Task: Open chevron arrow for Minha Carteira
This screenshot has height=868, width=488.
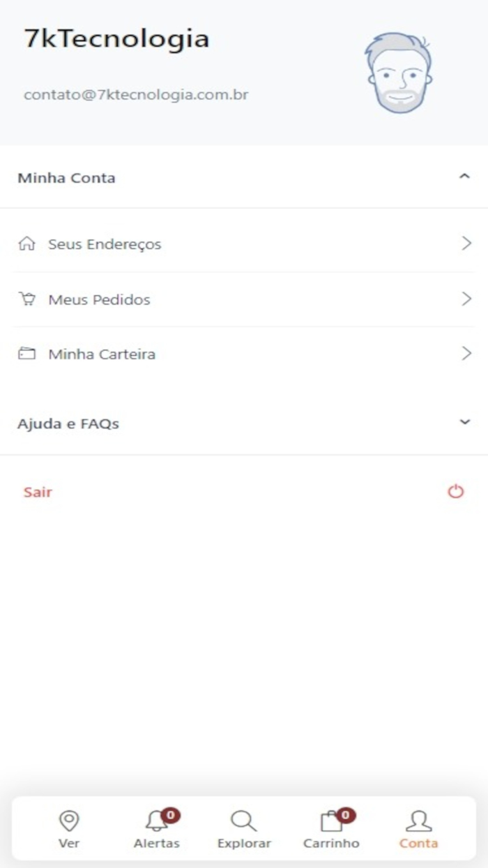Action: click(x=466, y=354)
